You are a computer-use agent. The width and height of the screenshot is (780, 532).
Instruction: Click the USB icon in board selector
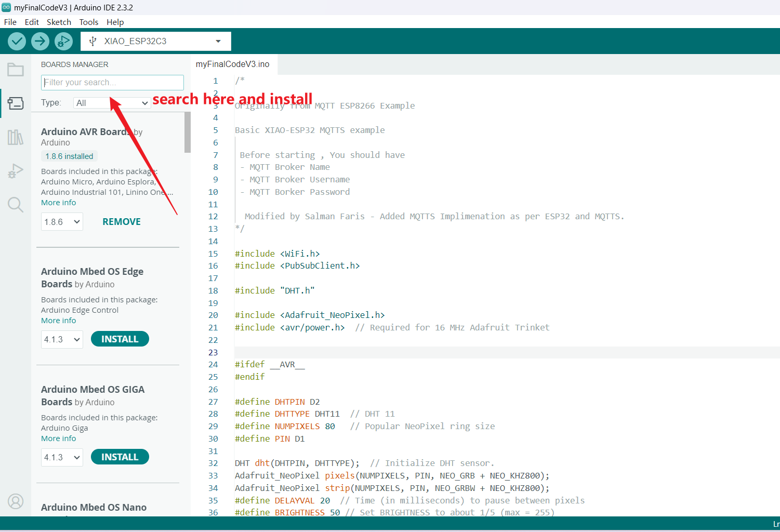(x=93, y=41)
